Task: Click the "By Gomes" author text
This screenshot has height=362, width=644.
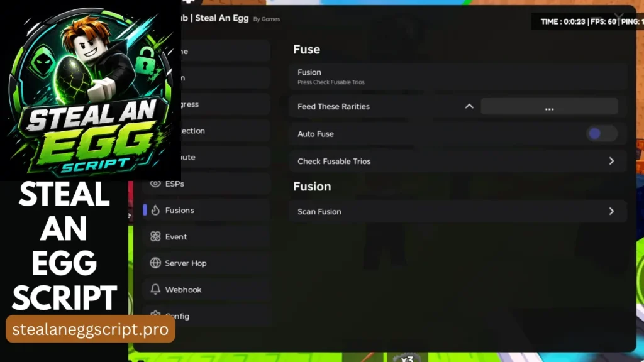Action: pos(267,19)
